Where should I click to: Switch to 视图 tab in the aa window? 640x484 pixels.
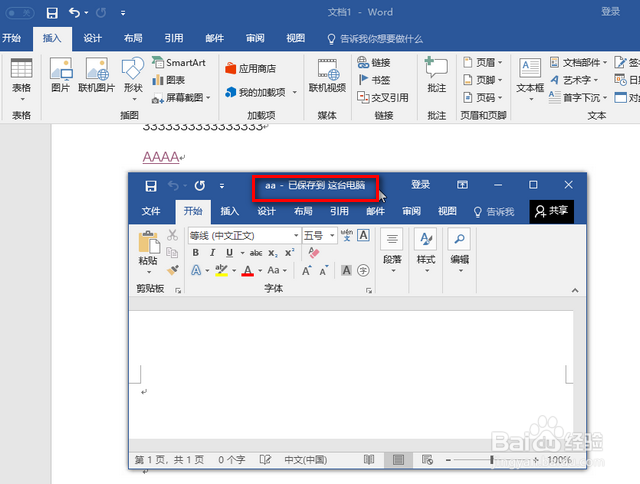coord(447,211)
